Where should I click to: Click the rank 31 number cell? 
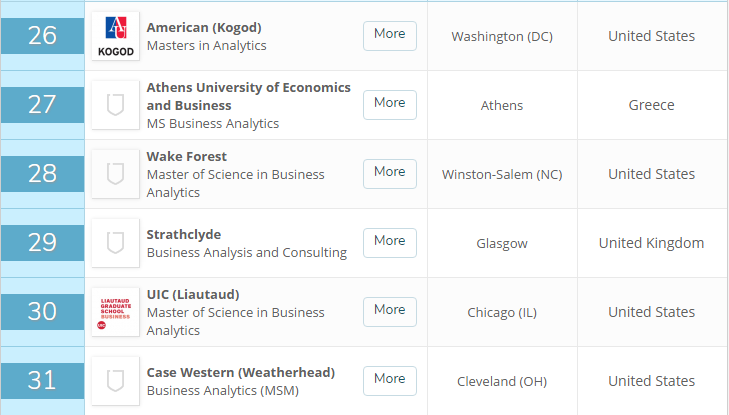pos(42,381)
